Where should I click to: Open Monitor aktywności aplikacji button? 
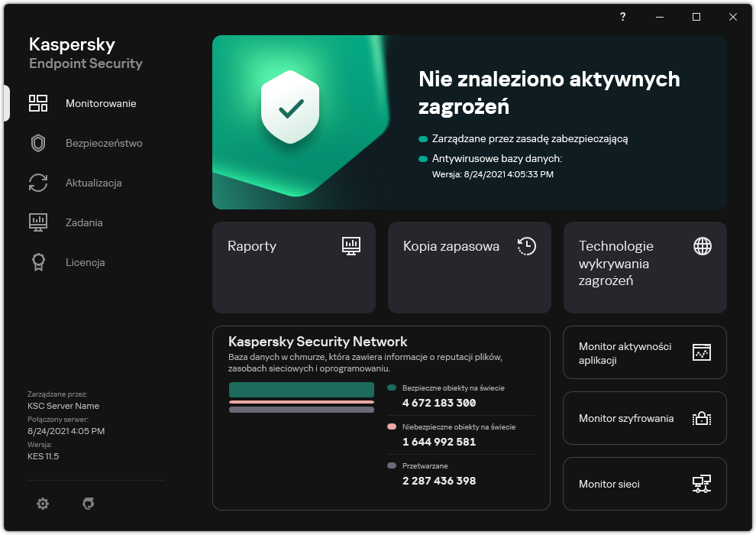pyautogui.click(x=645, y=352)
